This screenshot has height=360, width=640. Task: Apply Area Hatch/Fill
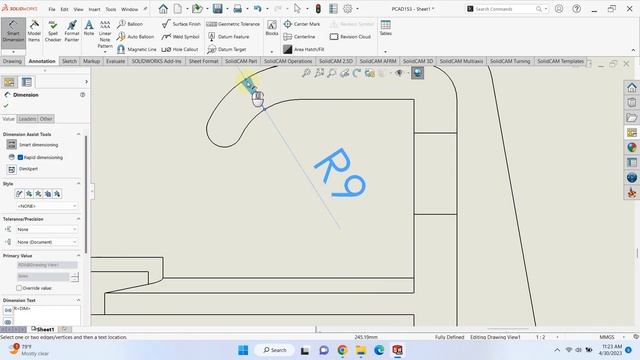(304, 49)
